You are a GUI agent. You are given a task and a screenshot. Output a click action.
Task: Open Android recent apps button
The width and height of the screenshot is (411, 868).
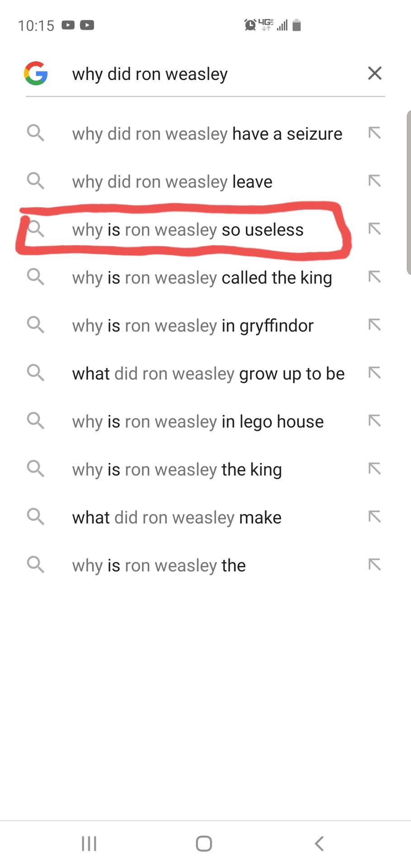[89, 844]
